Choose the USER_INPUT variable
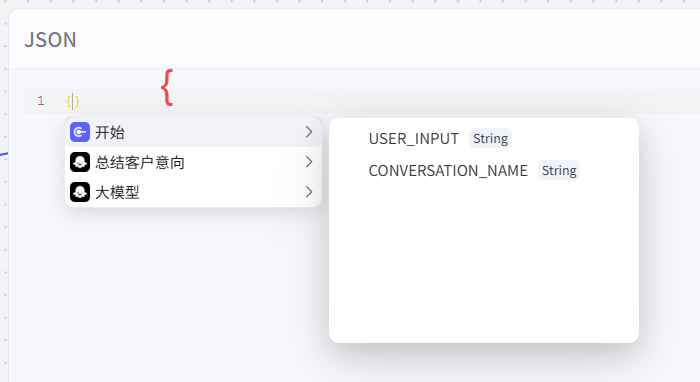 click(413, 139)
